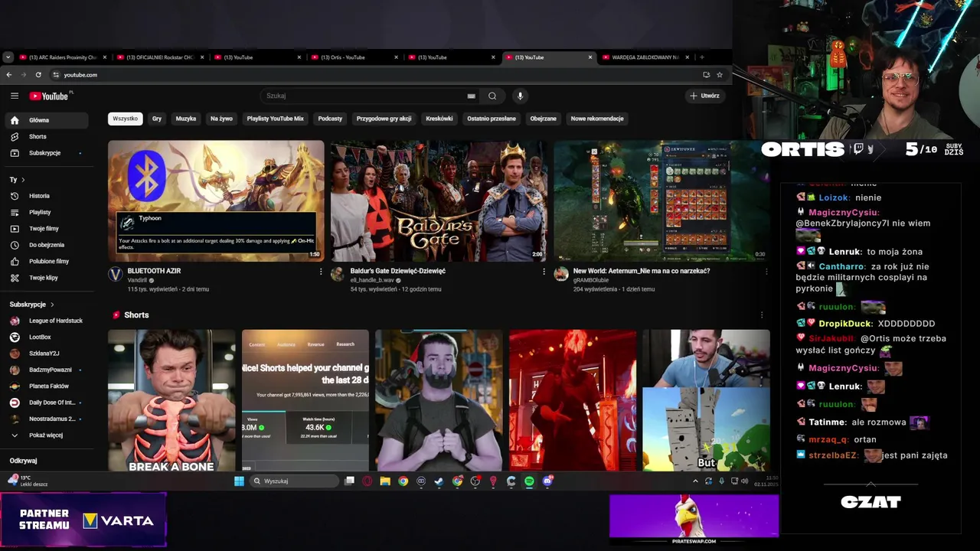This screenshot has height=551, width=980.
Task: Select the Muzyka filter chip
Action: click(186, 119)
